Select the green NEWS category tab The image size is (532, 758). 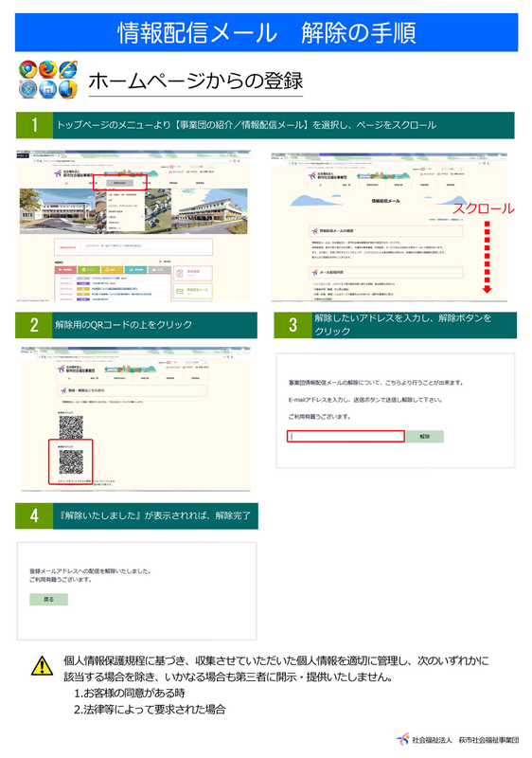(88, 270)
